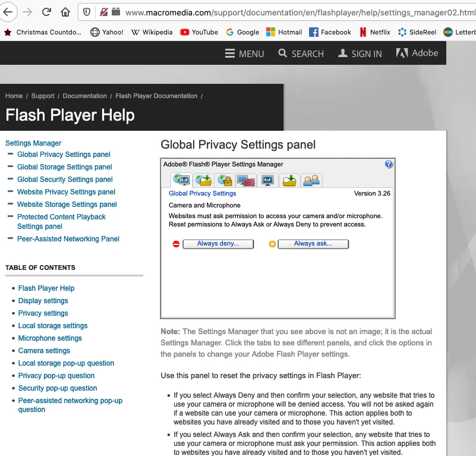Click SIGN IN in the site header
This screenshot has width=476, height=456.
[x=360, y=54]
